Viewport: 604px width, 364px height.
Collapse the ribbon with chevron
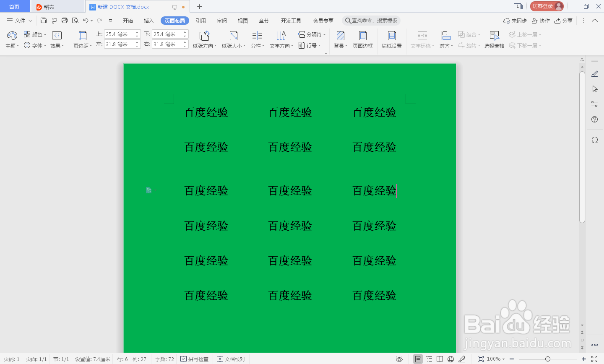click(x=595, y=21)
